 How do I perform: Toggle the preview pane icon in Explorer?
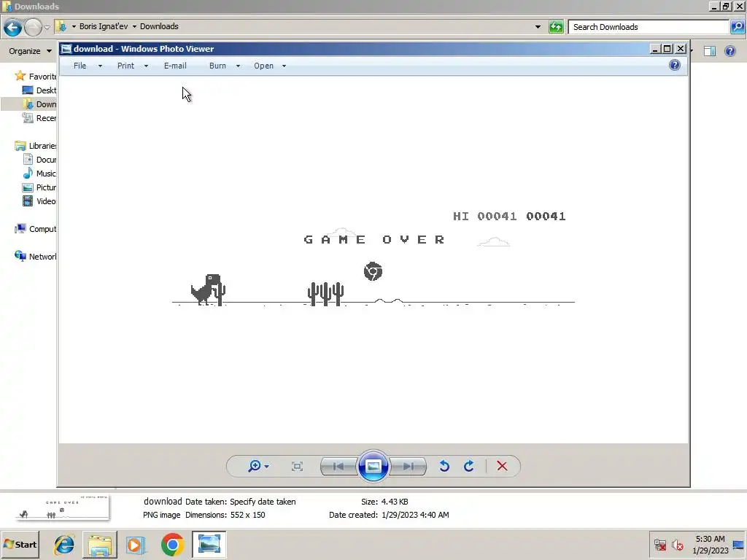(x=710, y=51)
